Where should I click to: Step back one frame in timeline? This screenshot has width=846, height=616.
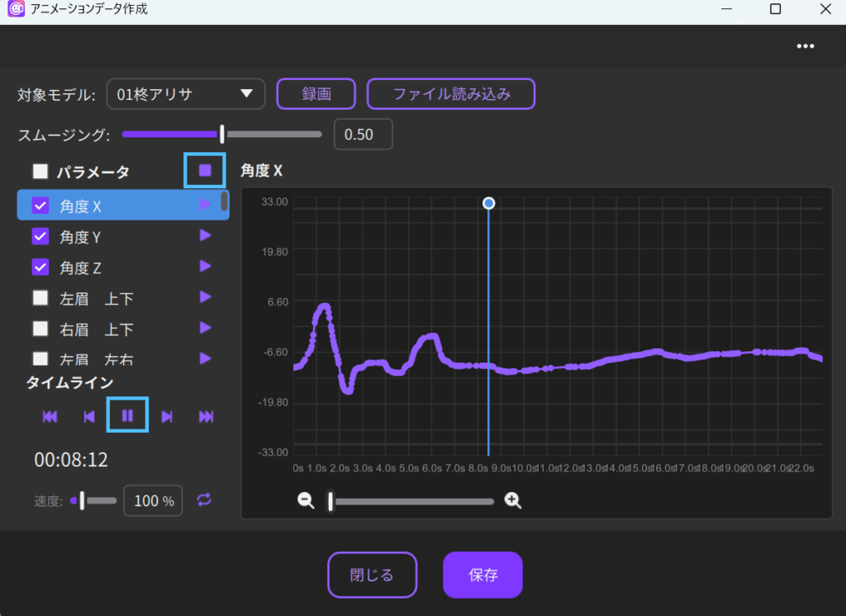89,416
